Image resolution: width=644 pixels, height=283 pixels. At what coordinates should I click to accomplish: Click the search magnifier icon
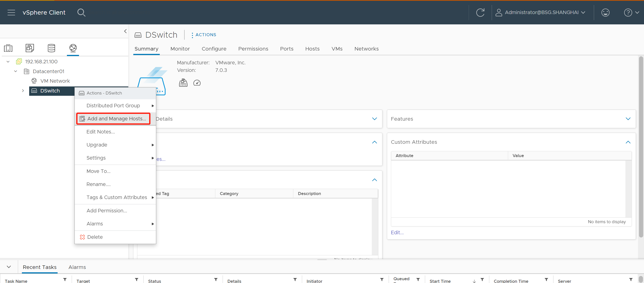81,12
